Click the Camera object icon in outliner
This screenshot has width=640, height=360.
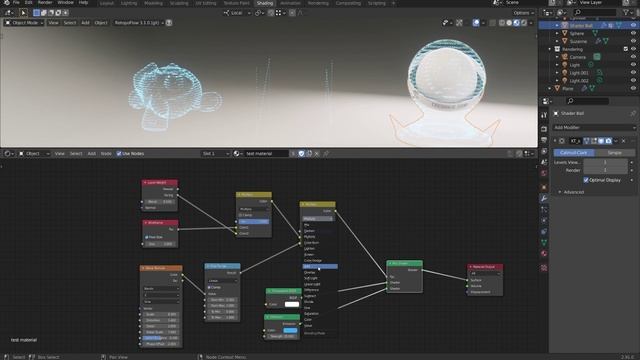565,57
